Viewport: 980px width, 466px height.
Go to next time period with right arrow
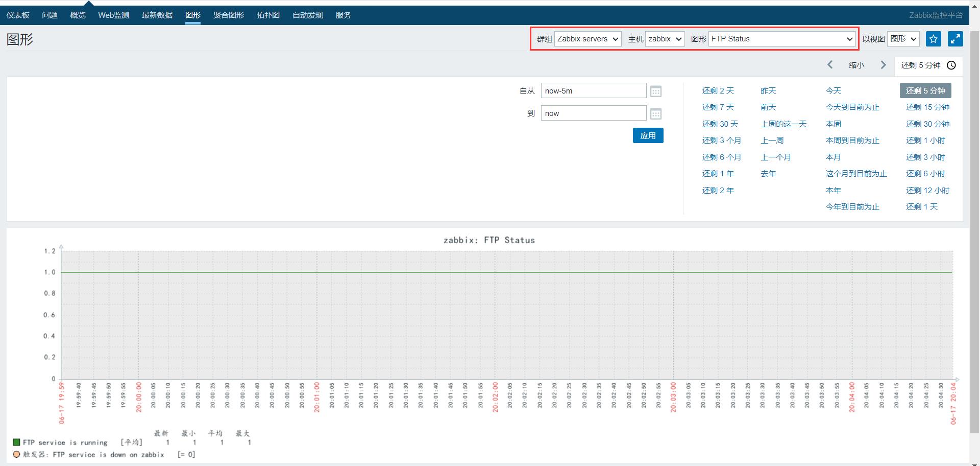click(884, 65)
